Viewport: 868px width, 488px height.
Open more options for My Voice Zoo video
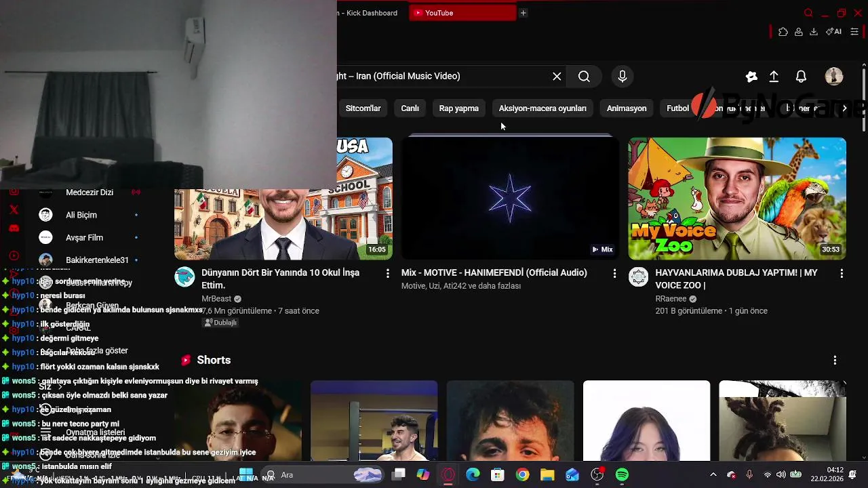click(842, 273)
